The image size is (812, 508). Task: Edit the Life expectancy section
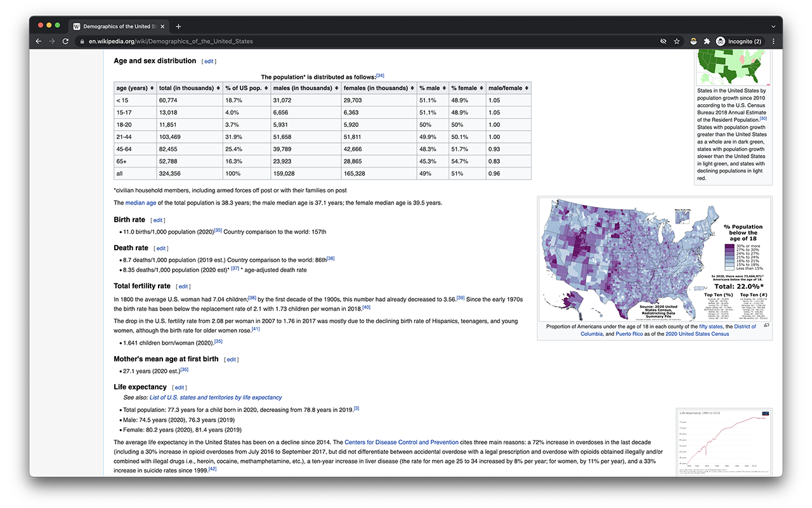(180, 387)
